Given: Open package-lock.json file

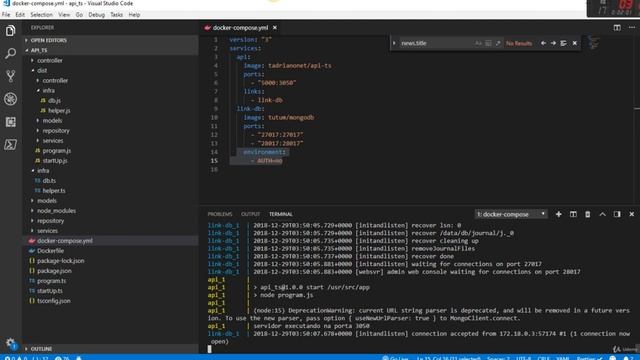Looking at the screenshot, I should [110, 261].
